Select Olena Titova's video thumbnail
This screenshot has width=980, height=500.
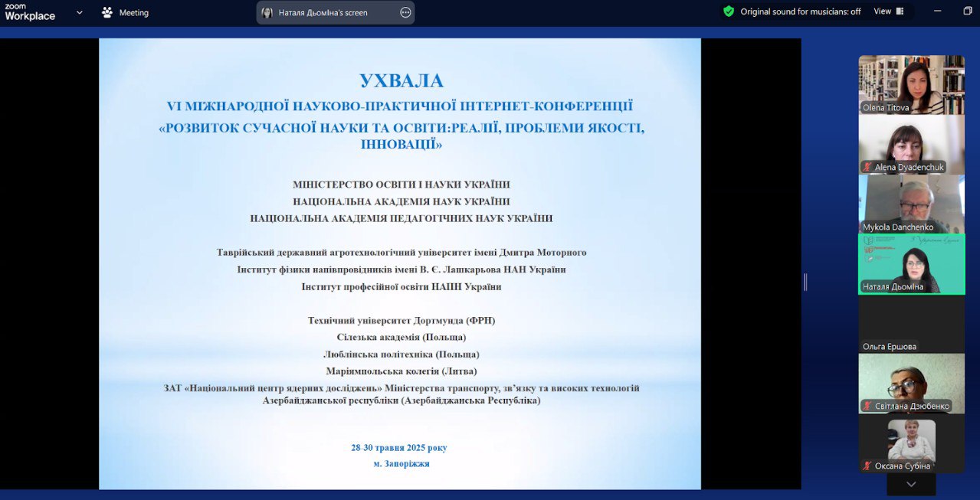point(911,84)
